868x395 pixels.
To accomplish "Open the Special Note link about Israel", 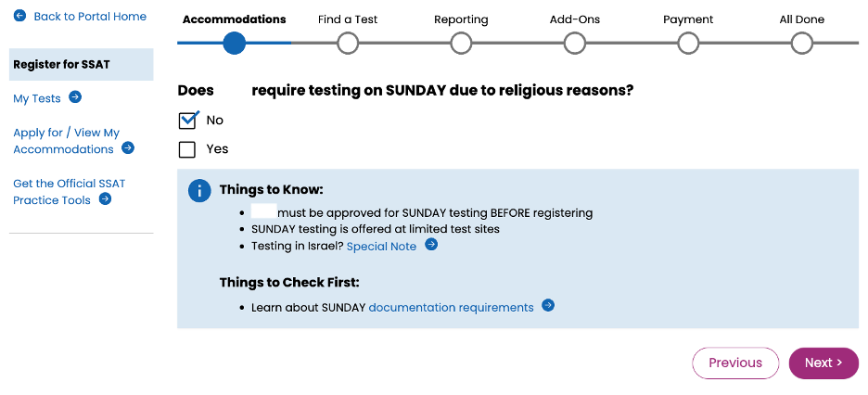I will [x=381, y=247].
